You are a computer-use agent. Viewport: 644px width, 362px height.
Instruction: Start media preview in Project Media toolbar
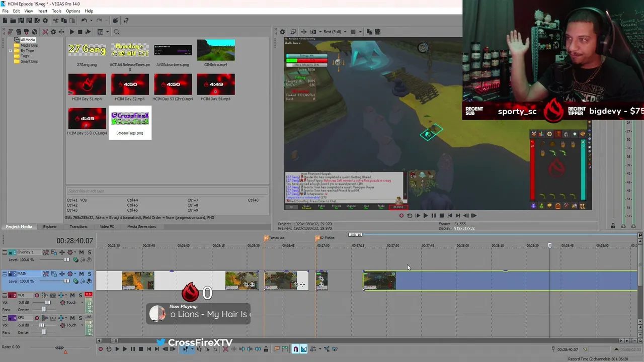pos(71,32)
